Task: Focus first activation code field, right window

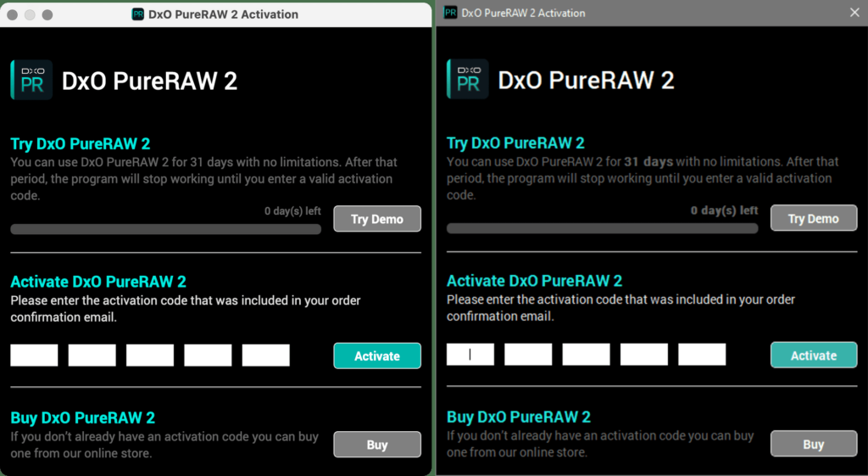Action: pyautogui.click(x=470, y=354)
